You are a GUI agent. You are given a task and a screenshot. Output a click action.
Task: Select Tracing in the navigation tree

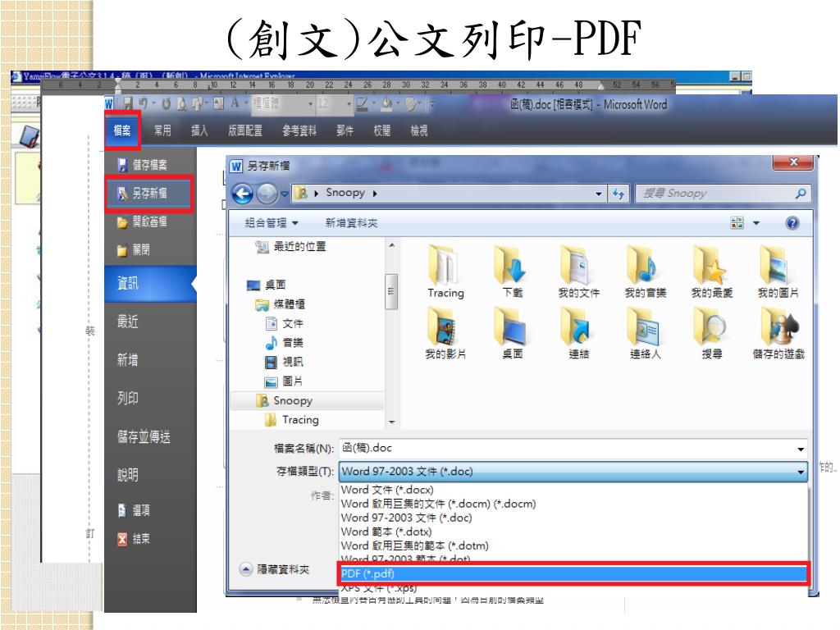[293, 420]
